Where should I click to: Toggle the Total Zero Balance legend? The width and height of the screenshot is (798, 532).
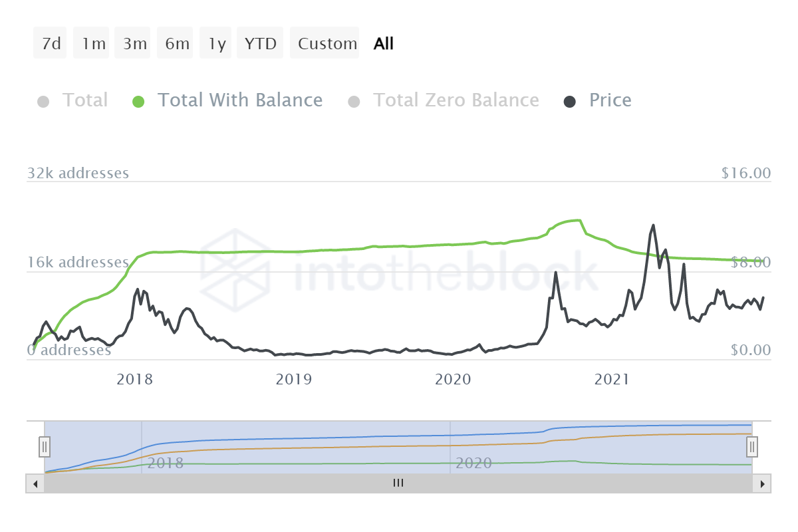click(x=456, y=100)
